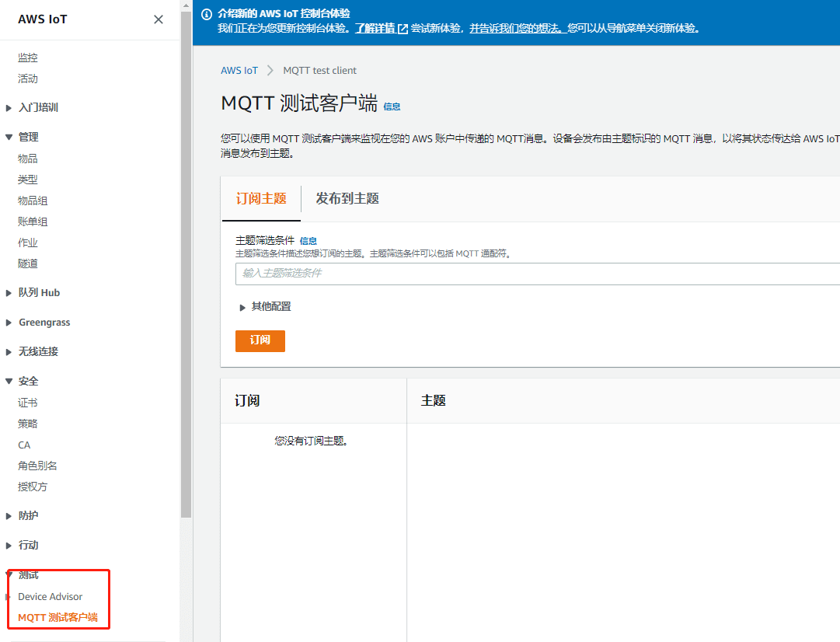Viewport: 840px width, 642px height.
Task: Select 角色别名 in the sidebar
Action: point(37,466)
